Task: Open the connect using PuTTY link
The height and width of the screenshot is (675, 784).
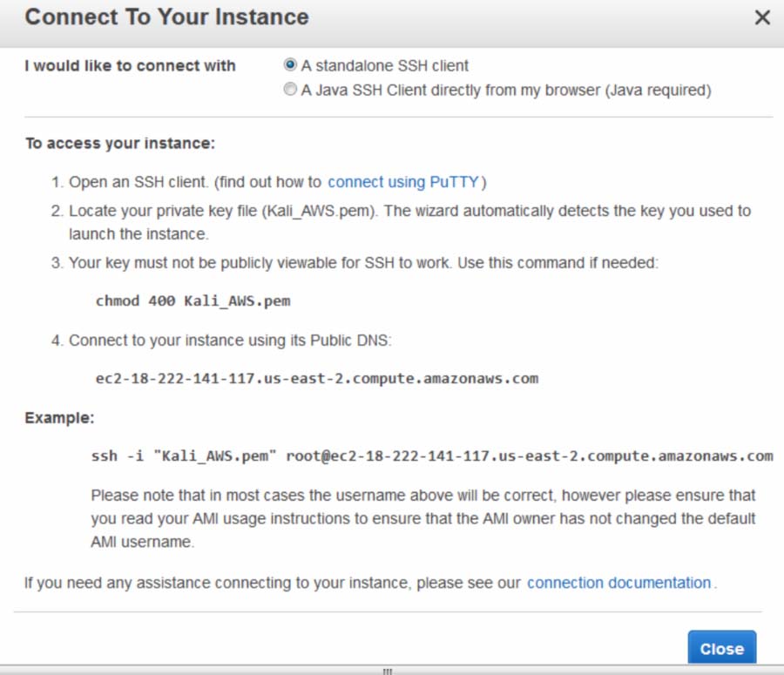Action: (402, 182)
